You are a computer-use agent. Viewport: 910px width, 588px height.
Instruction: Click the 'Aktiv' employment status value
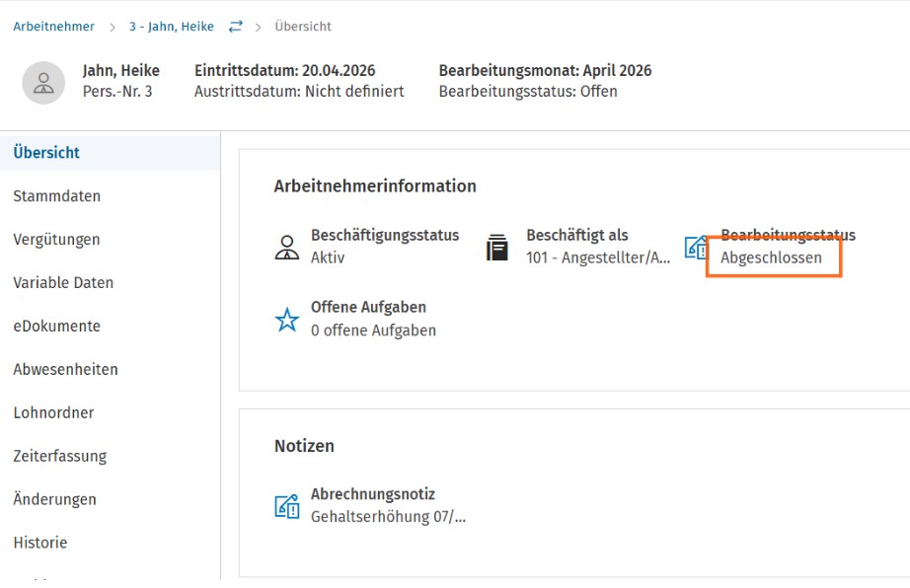(328, 257)
